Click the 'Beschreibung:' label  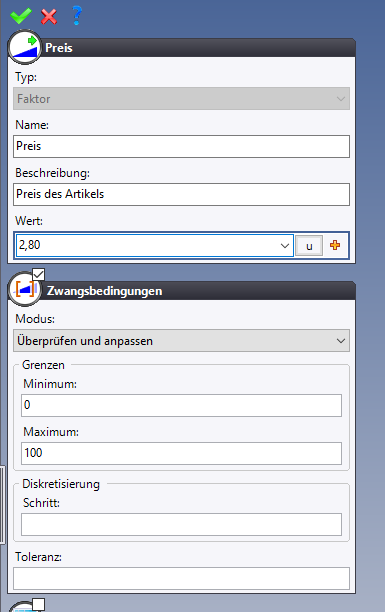(x=52, y=173)
